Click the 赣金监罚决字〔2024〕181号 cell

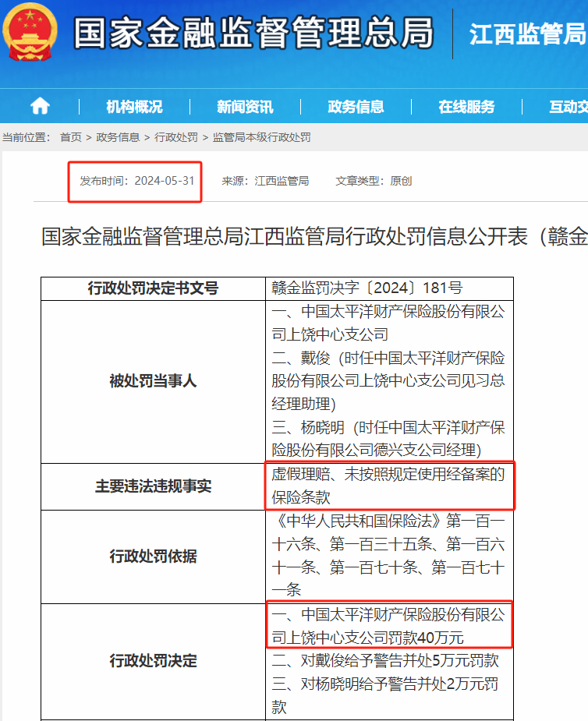tap(389, 288)
